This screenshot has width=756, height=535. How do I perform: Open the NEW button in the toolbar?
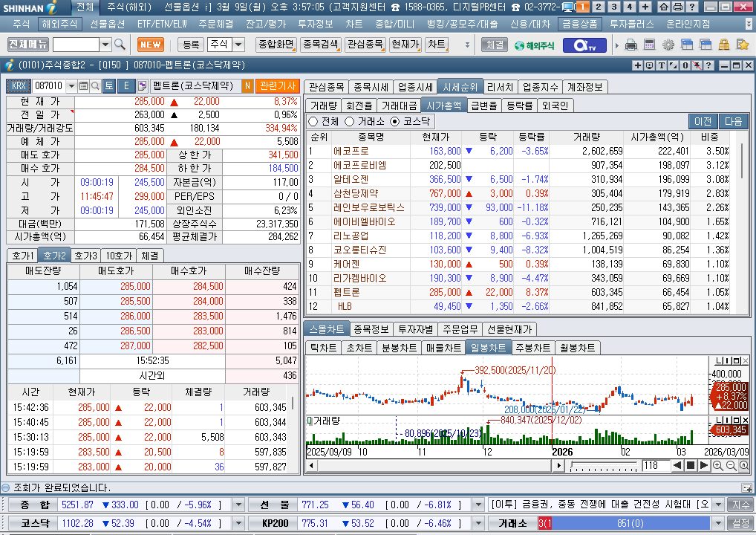[151, 45]
